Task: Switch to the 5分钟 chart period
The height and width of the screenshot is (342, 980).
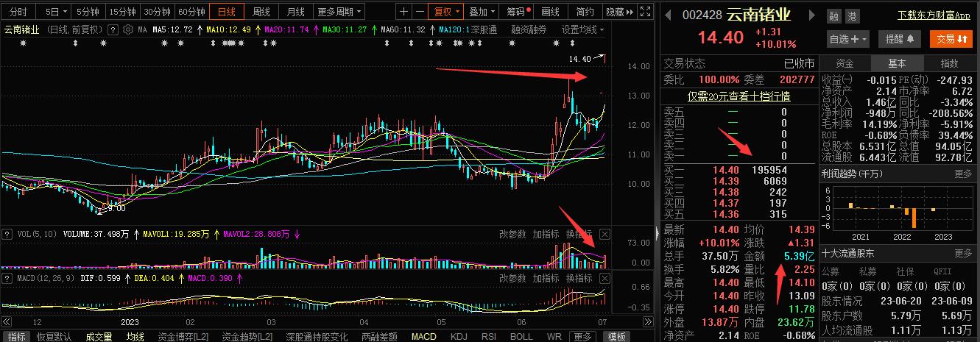Action: pos(88,12)
